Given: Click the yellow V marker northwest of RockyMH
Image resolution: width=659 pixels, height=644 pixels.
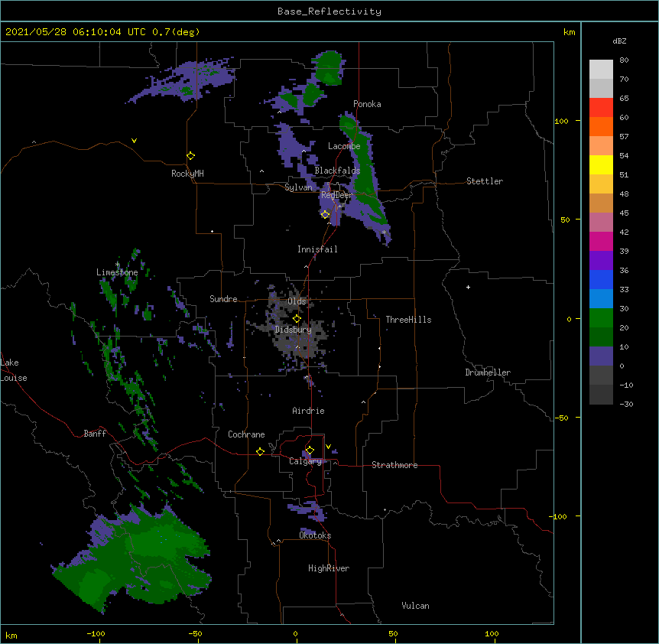Looking at the screenshot, I should [134, 141].
